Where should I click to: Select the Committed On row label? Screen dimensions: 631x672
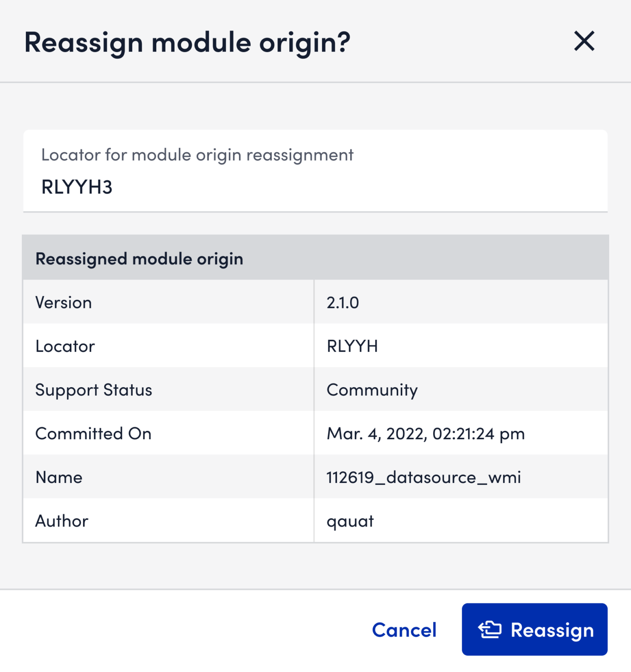click(93, 434)
